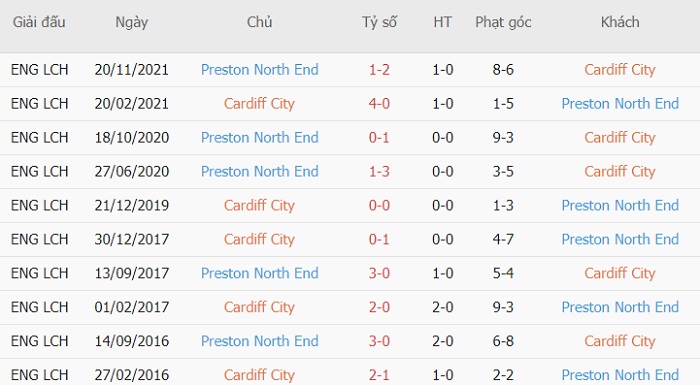Click the Phạt góc column header

click(x=503, y=22)
